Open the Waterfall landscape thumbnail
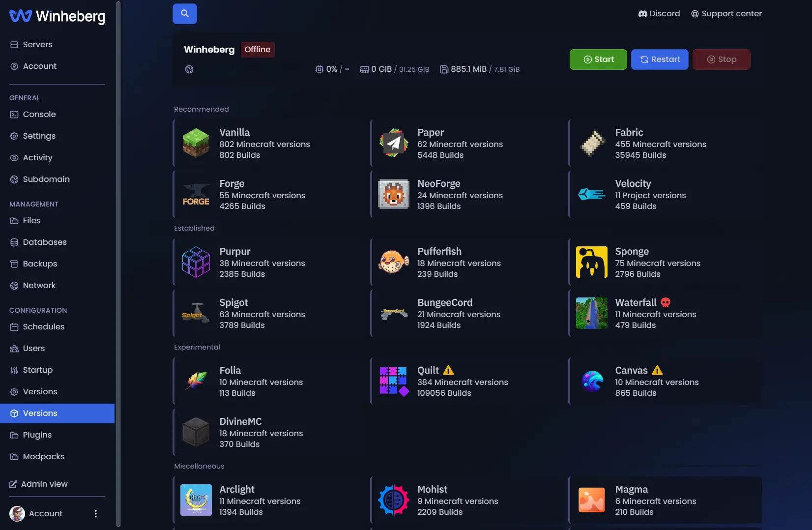 (x=592, y=313)
